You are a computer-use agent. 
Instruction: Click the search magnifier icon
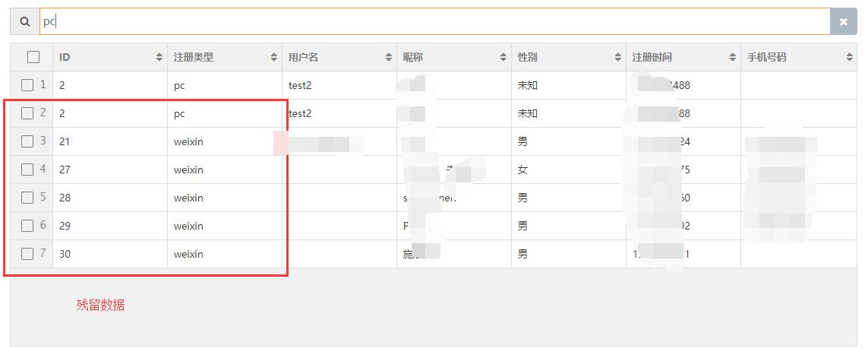point(25,21)
